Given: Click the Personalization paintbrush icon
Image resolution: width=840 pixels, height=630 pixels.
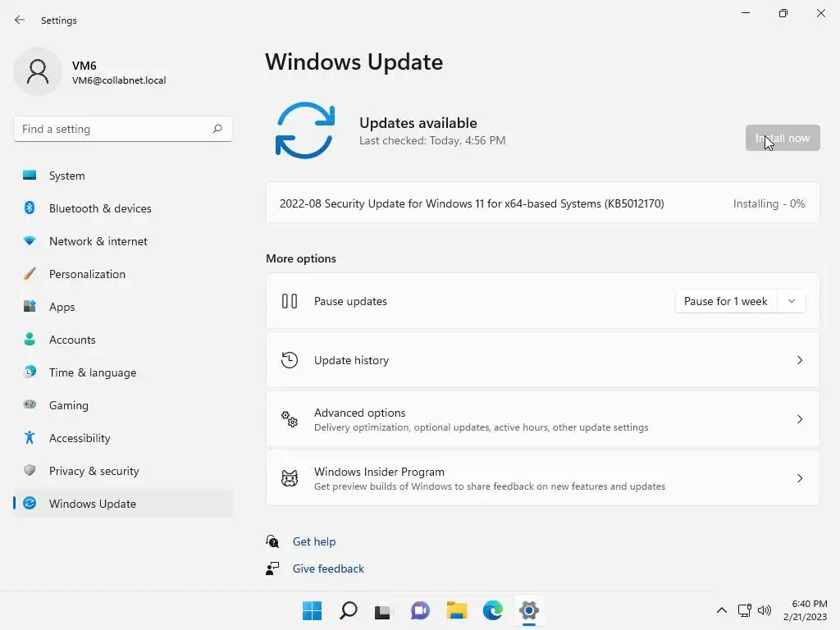Looking at the screenshot, I should (x=30, y=274).
